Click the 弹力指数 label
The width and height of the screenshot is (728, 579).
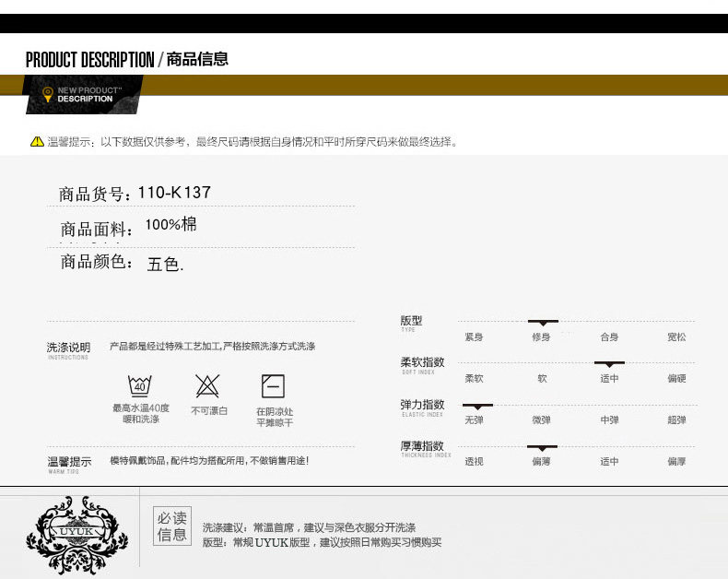(x=422, y=408)
